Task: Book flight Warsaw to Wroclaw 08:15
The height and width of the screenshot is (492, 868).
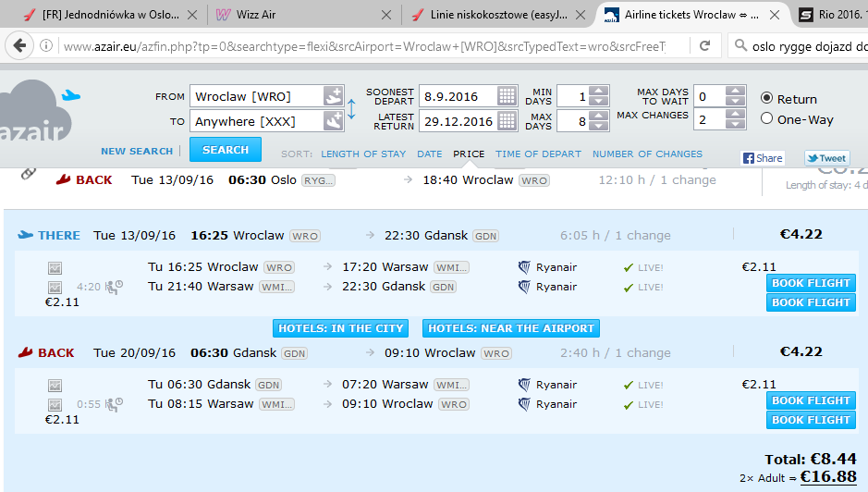Action: (x=811, y=420)
